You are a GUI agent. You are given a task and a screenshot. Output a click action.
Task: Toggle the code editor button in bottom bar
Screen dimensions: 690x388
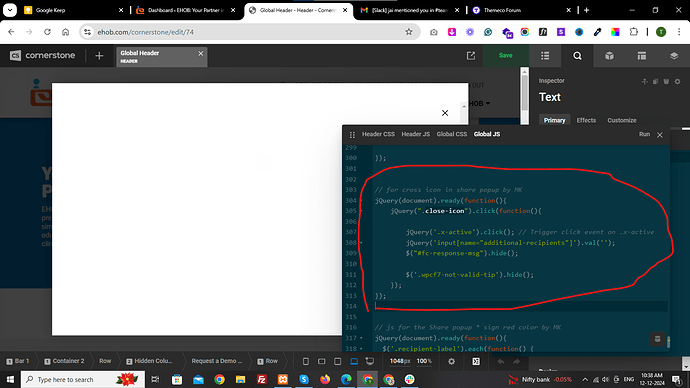(476, 361)
